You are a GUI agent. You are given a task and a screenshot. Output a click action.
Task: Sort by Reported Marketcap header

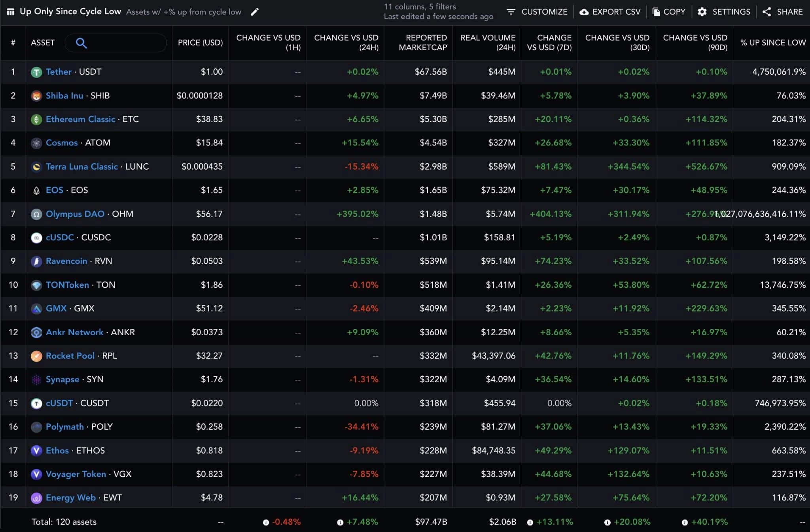[423, 43]
